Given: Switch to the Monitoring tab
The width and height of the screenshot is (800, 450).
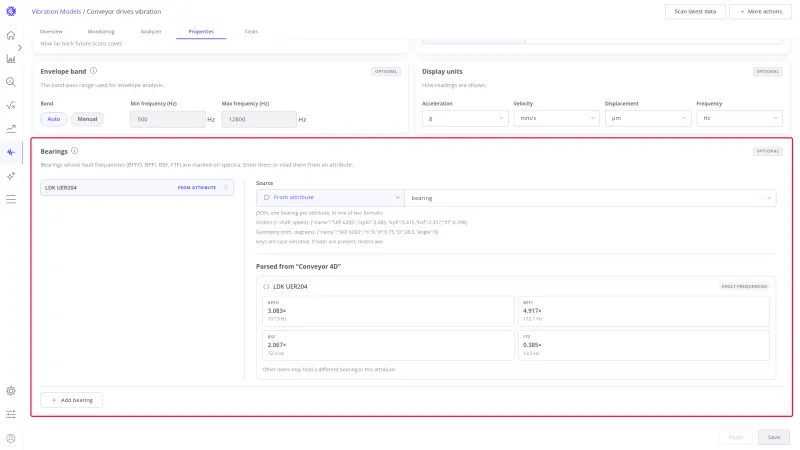Looking at the screenshot, I should (x=101, y=32).
